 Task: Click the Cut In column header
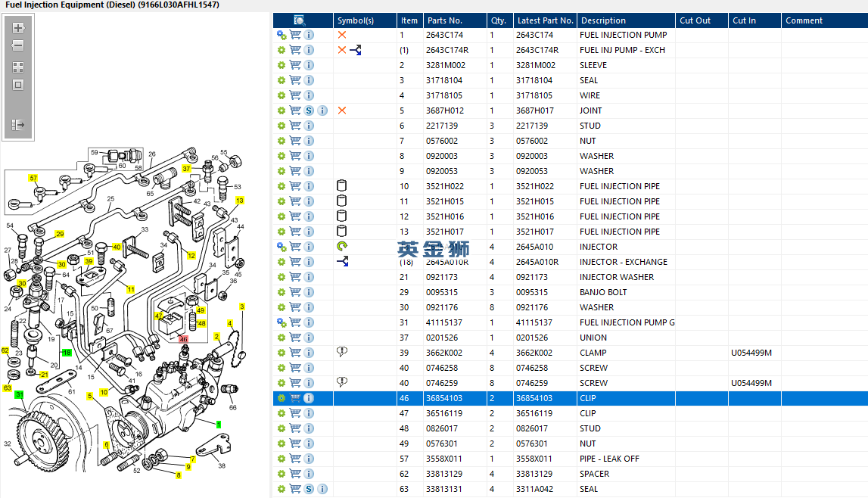tap(754, 20)
